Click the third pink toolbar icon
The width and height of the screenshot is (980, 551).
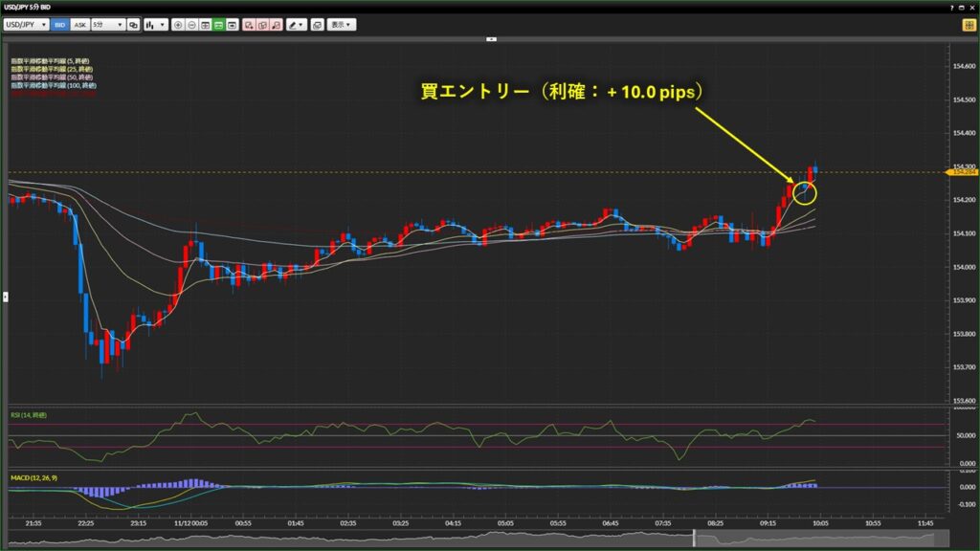coord(276,24)
